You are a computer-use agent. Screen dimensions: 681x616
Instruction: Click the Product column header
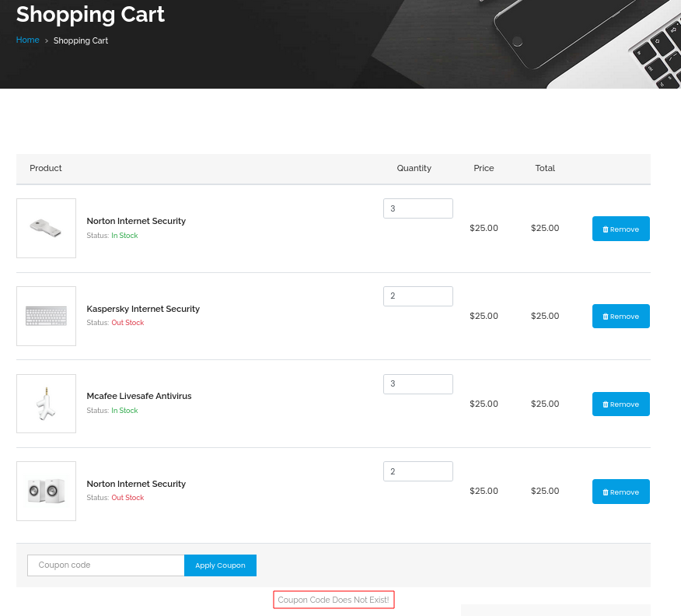(x=46, y=168)
